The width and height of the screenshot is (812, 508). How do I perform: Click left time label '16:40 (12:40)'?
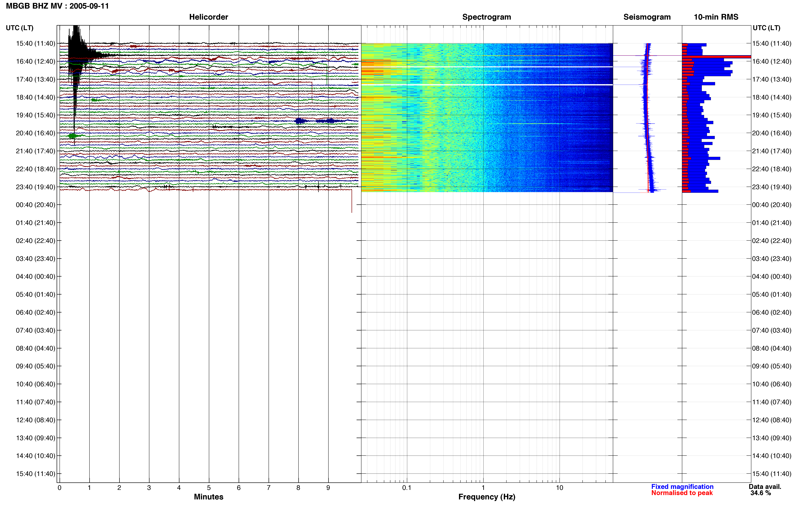[36, 61]
